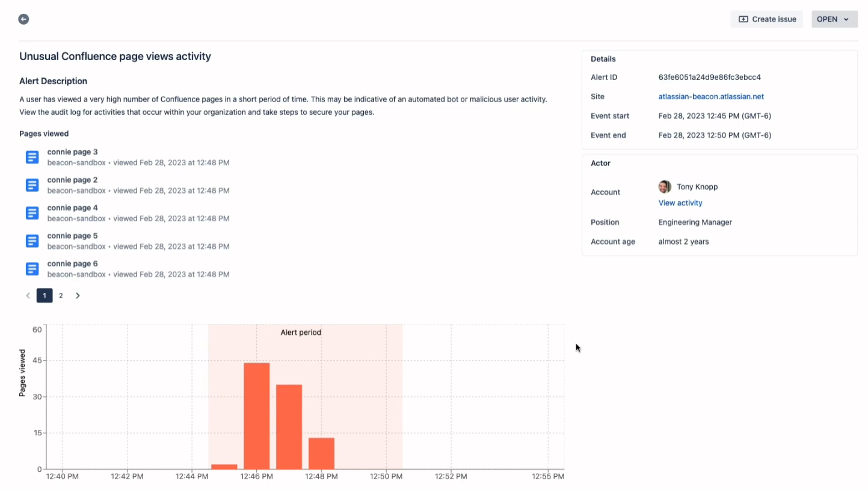
Task: Select page 1 in pagination
Action: 44,296
